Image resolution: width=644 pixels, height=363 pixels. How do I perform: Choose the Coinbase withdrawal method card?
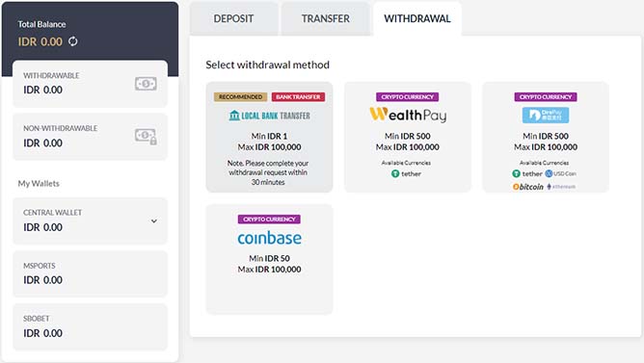coord(269,259)
